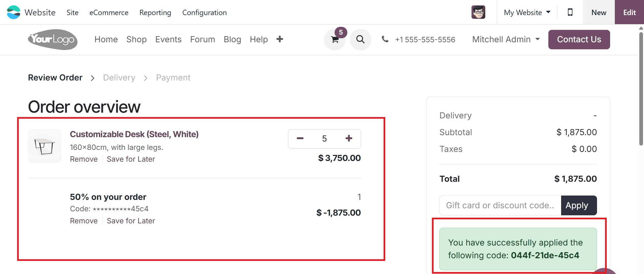The width and height of the screenshot is (644, 274).
Task: Select Shop in the navigation bar
Action: point(136,39)
